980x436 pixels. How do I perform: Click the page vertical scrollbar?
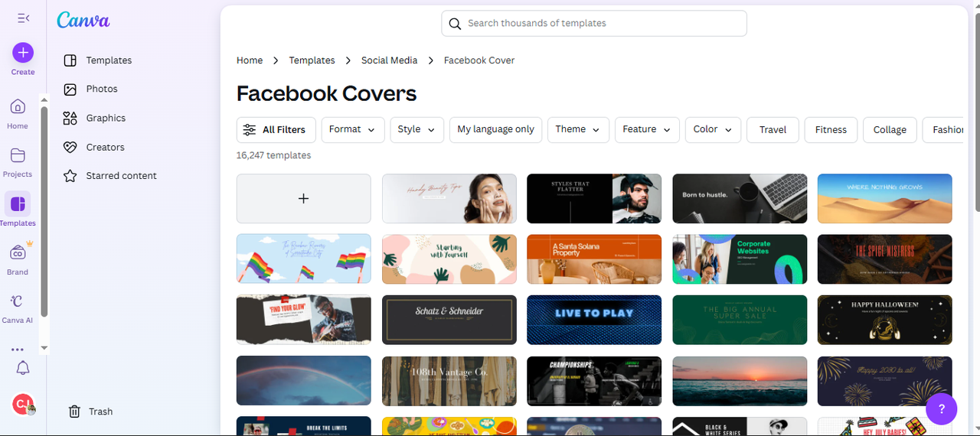[976, 111]
